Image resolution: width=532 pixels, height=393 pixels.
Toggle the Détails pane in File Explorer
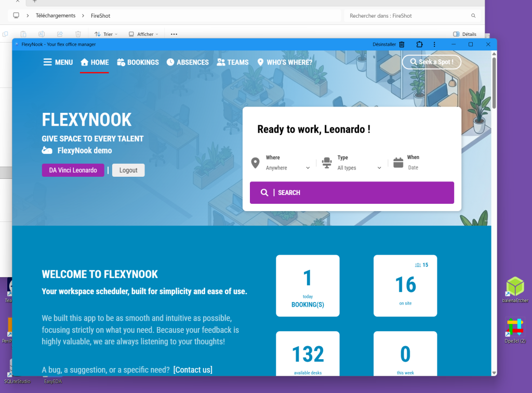tap(464, 34)
